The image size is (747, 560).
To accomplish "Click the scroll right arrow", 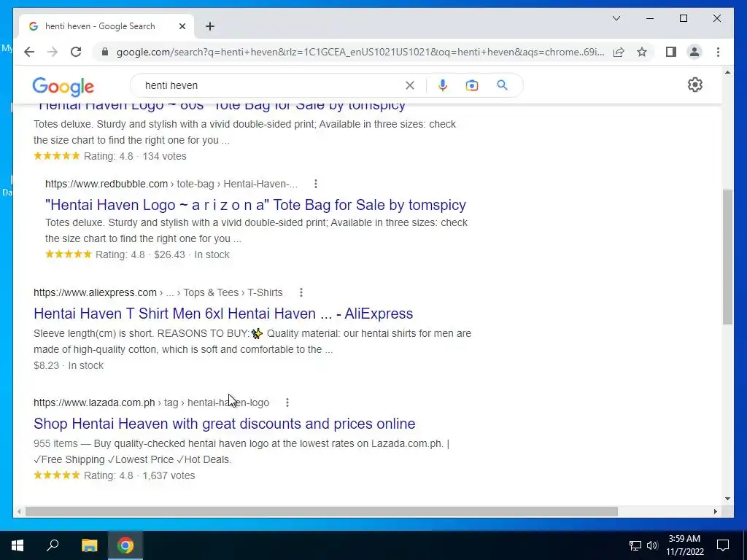I will coord(715,511).
